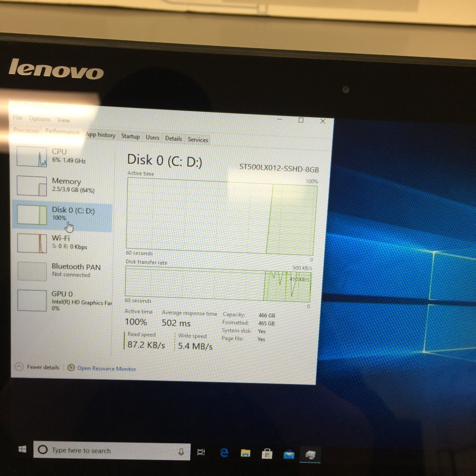The image size is (476, 476).
Task: Open the Options menu
Action: (40, 119)
